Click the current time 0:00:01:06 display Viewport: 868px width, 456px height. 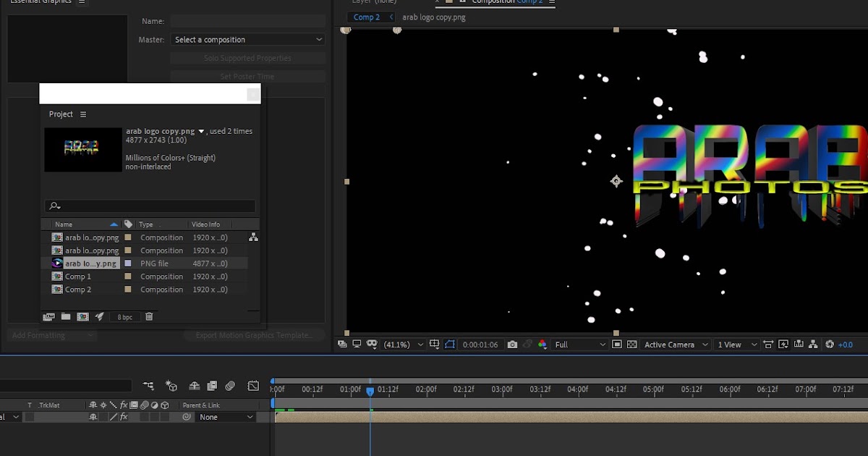(x=480, y=345)
